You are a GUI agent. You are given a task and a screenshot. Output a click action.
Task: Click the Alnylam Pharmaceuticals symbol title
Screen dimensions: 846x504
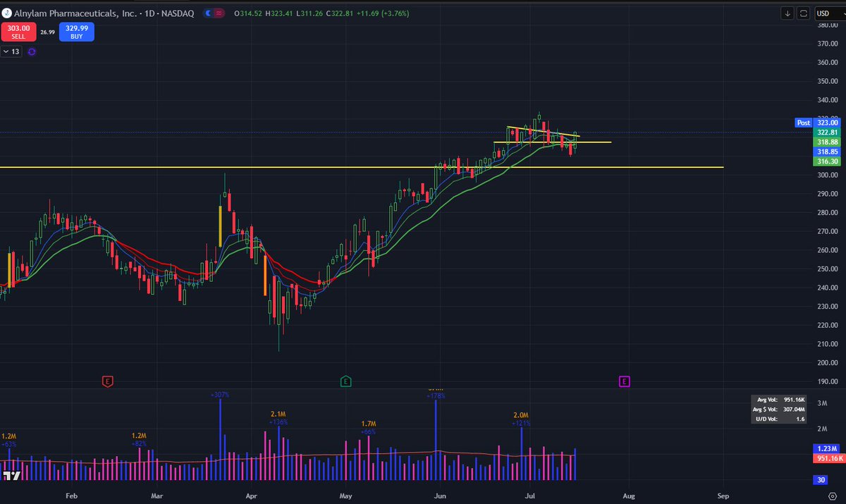[104, 13]
